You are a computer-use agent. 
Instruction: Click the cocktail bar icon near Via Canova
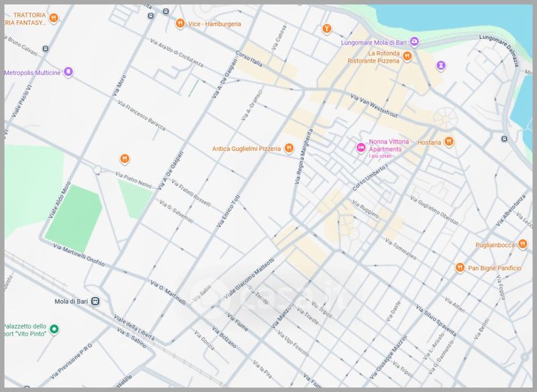[327, 28]
